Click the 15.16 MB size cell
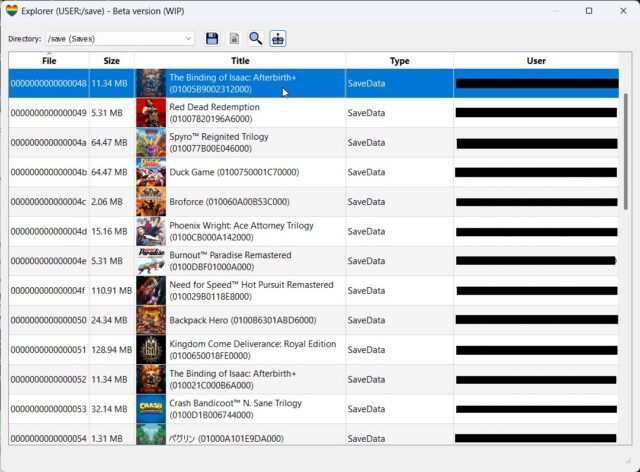The width and height of the screenshot is (640, 472). (x=109, y=231)
